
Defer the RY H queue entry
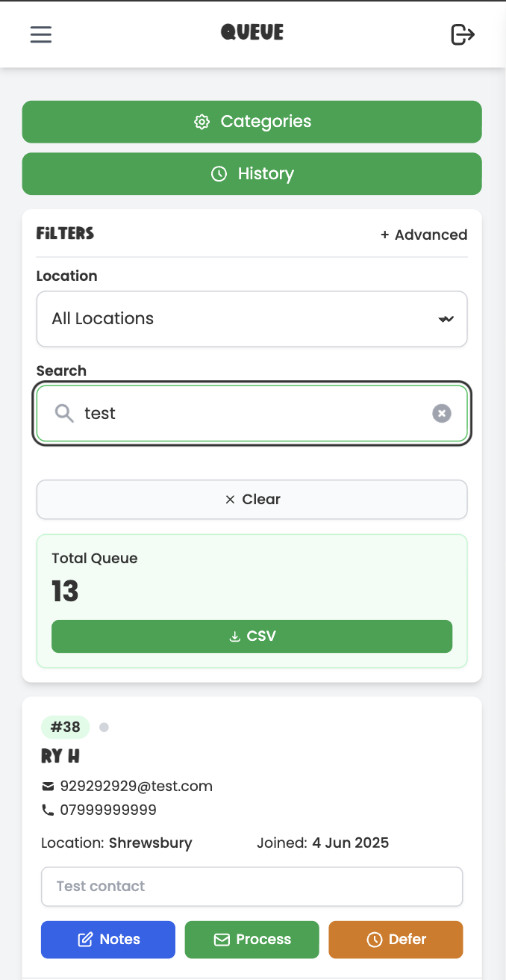pyautogui.click(x=396, y=940)
